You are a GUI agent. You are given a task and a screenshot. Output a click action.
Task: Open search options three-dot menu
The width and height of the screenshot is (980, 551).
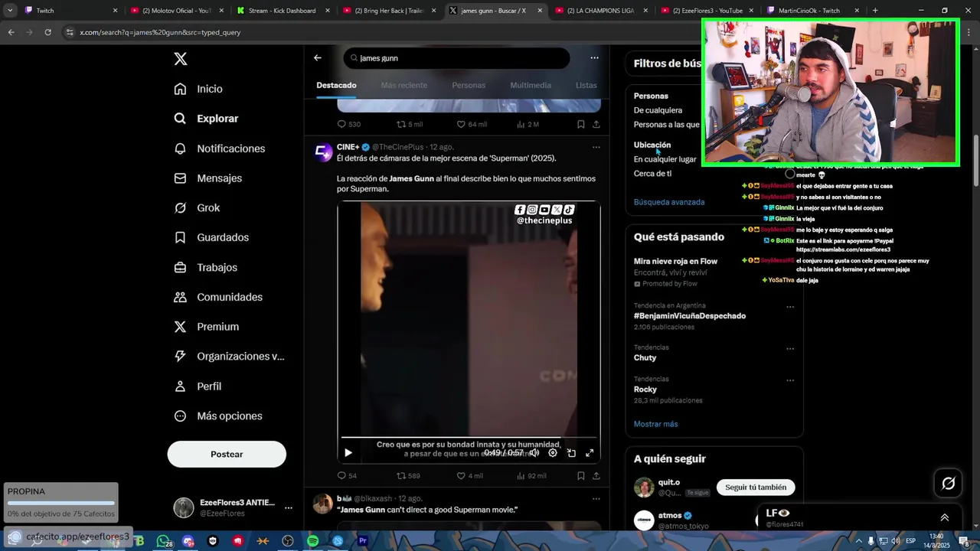594,58
